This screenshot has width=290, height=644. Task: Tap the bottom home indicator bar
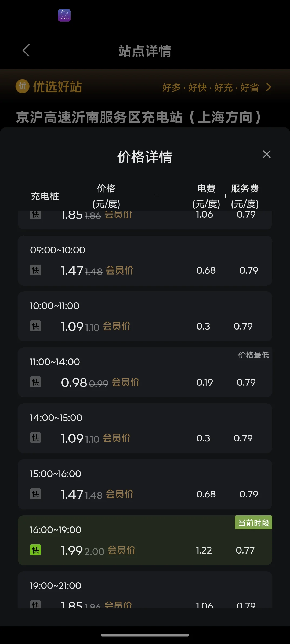pos(145,635)
